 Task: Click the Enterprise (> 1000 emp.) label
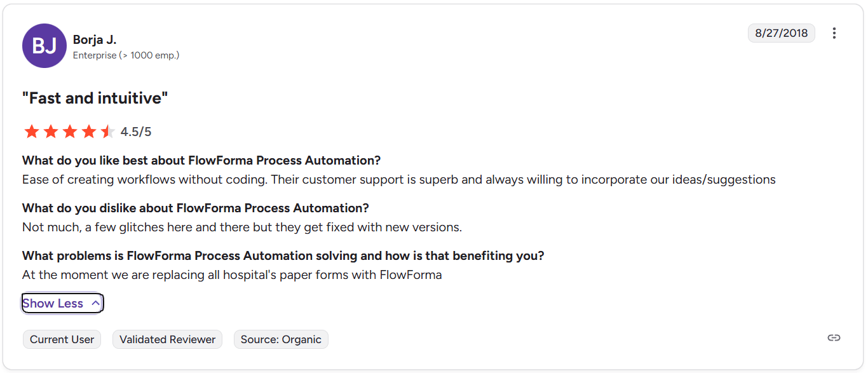[x=126, y=55]
